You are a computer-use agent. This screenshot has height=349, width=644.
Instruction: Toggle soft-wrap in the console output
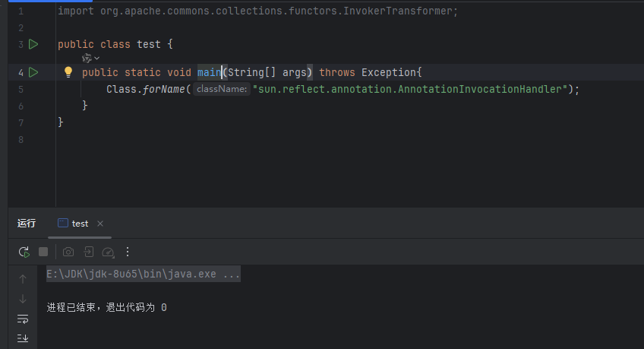point(23,319)
